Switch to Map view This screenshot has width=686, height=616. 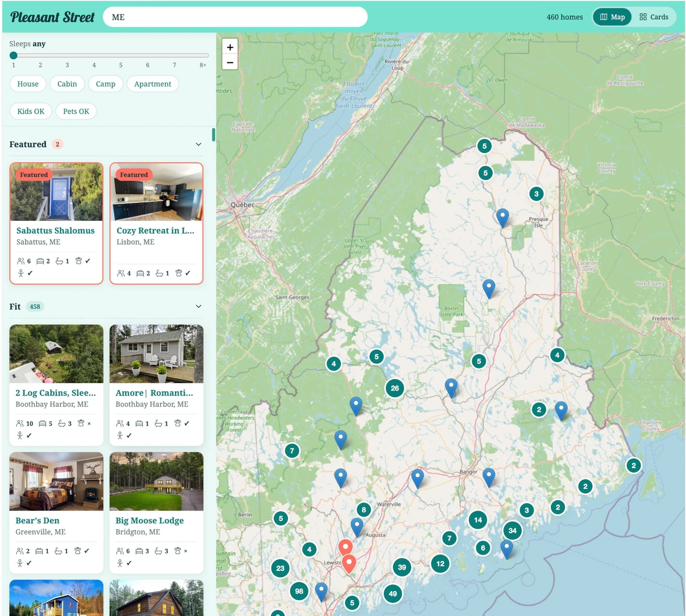[612, 17]
